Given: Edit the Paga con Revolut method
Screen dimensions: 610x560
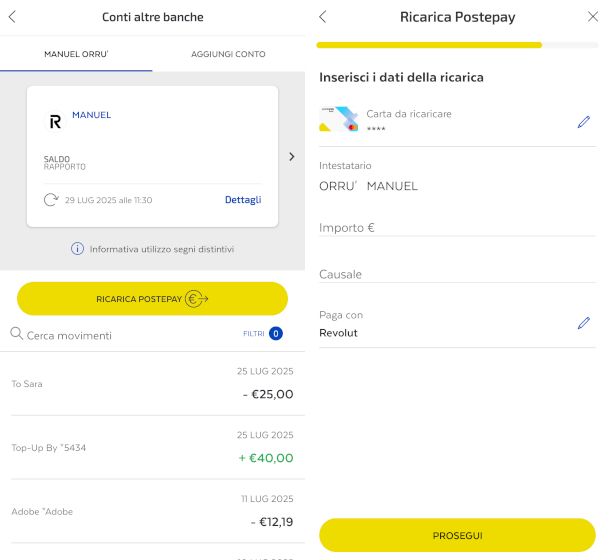Looking at the screenshot, I should pos(584,323).
